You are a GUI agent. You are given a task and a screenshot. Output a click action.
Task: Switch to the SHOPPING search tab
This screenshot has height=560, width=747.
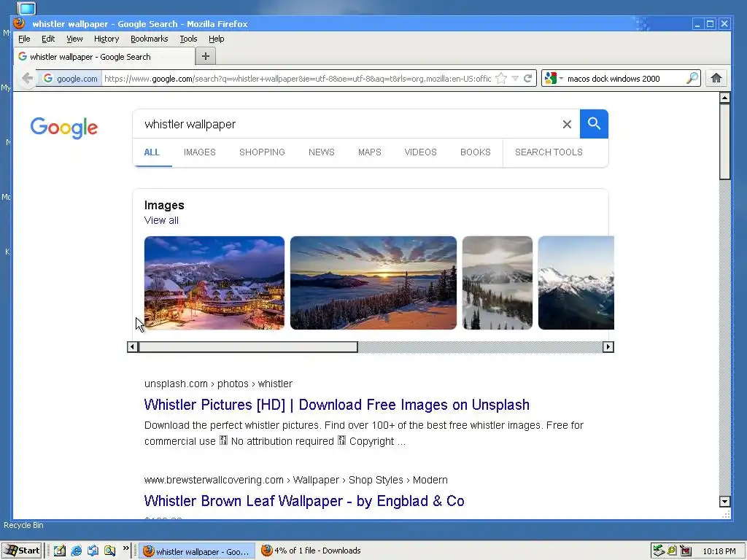click(262, 152)
